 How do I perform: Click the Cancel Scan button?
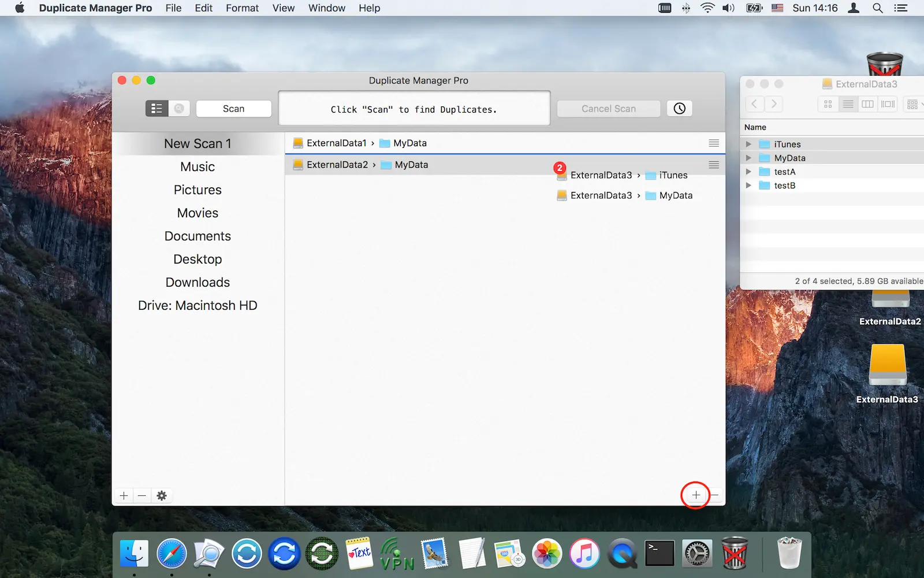tap(609, 109)
